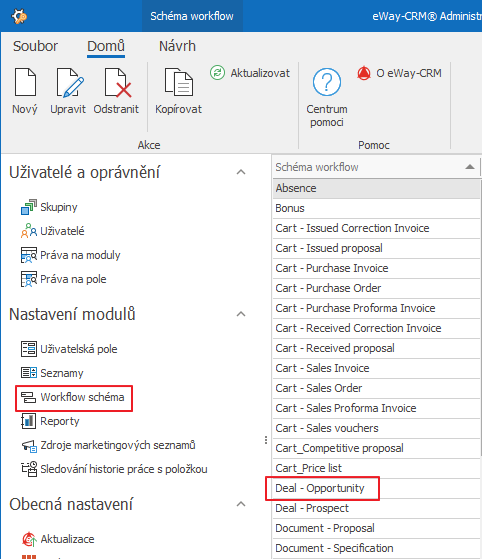Click the Reporty chart icon
The width and height of the screenshot is (482, 559).
coord(29,421)
